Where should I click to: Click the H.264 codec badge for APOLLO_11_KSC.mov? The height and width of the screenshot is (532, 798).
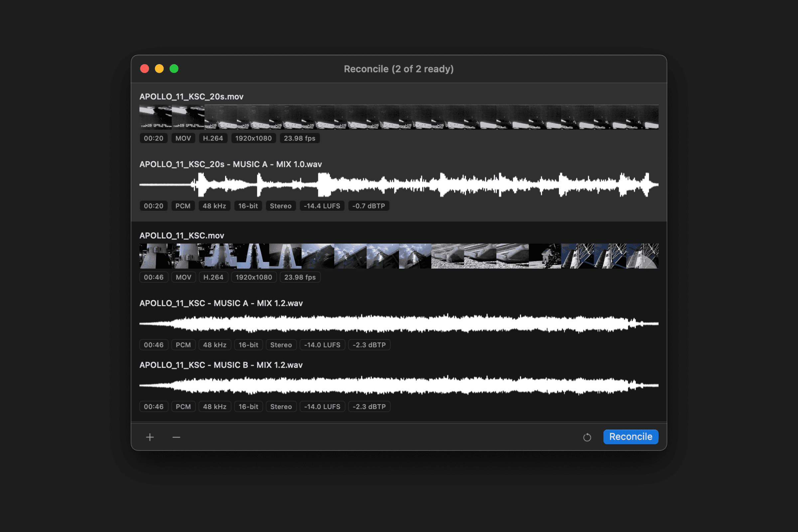[x=213, y=277]
